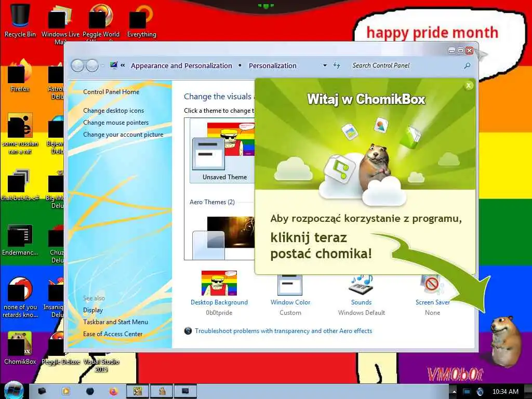Open the Display link under See also

tap(92, 310)
